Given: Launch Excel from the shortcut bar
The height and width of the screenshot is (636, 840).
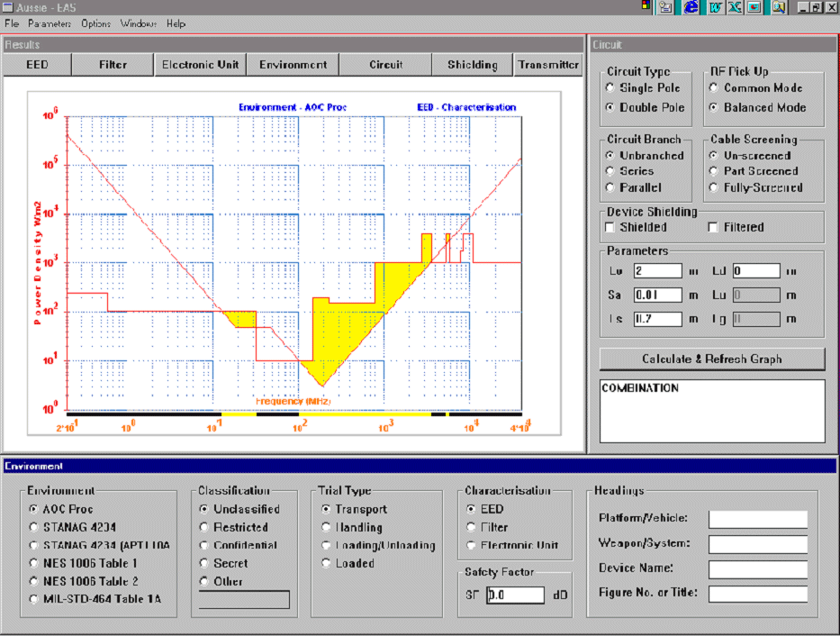Looking at the screenshot, I should click(x=735, y=7).
